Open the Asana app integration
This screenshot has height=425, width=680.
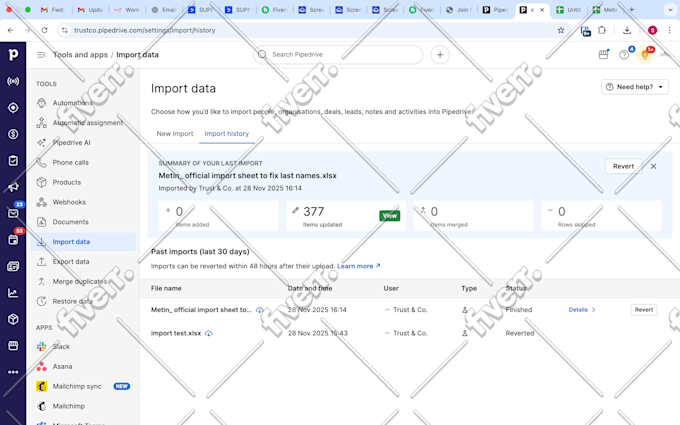pos(62,366)
